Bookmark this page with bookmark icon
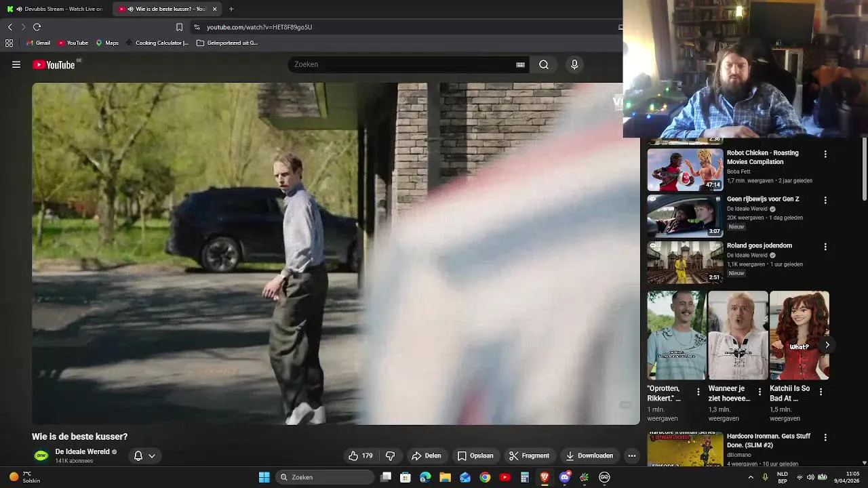The height and width of the screenshot is (488, 868). point(179,27)
